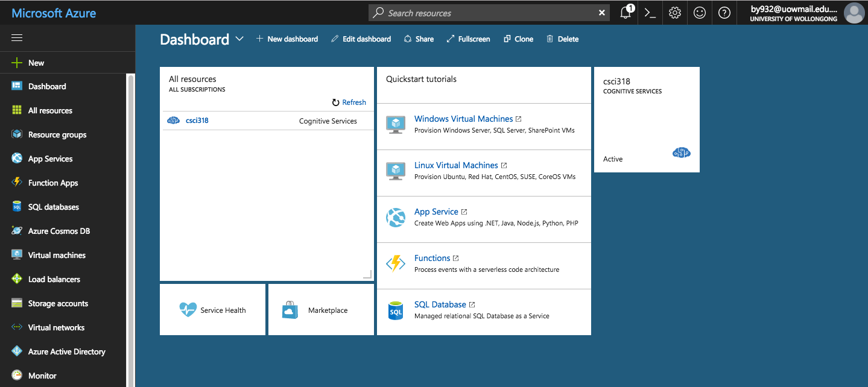This screenshot has height=387, width=868.
Task: Click the user account avatar
Action: pyautogui.click(x=854, y=13)
